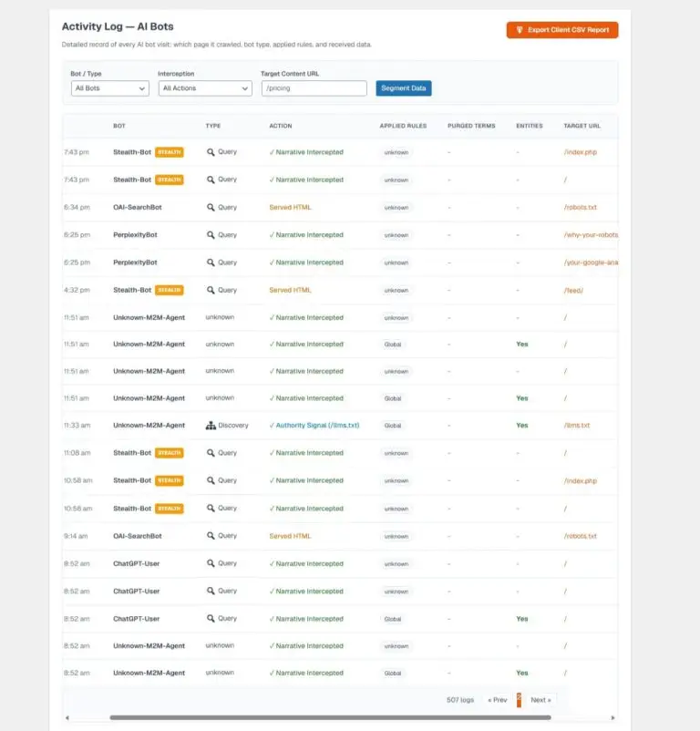Click the STEALTH badge in the 11:08 am row

coord(170,453)
